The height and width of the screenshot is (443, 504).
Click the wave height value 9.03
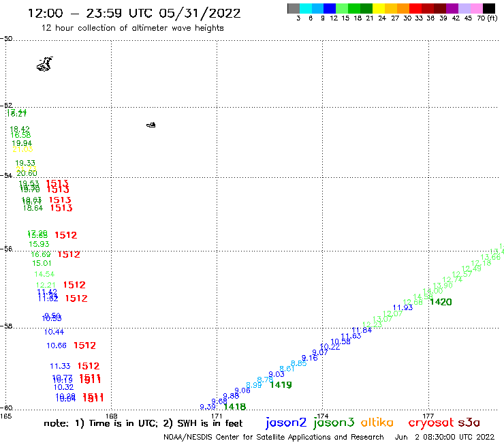277,374
